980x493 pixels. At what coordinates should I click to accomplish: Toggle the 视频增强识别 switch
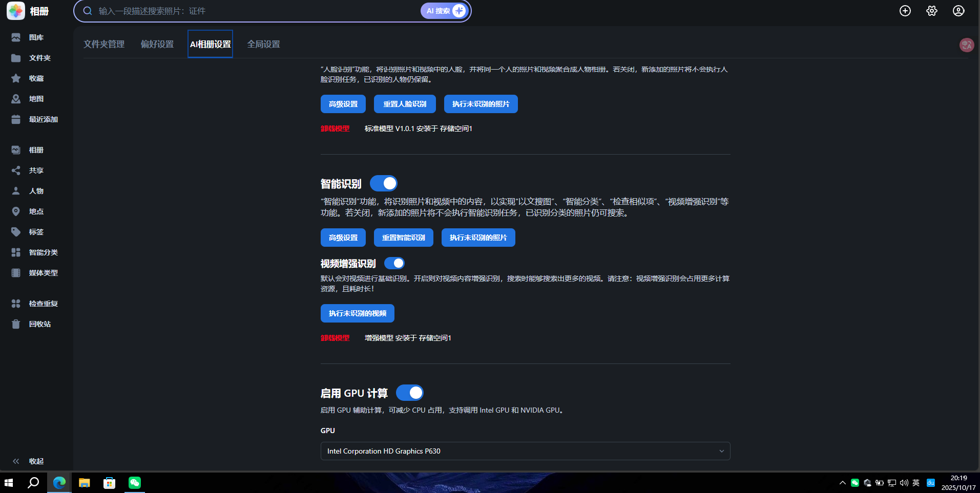tap(394, 263)
